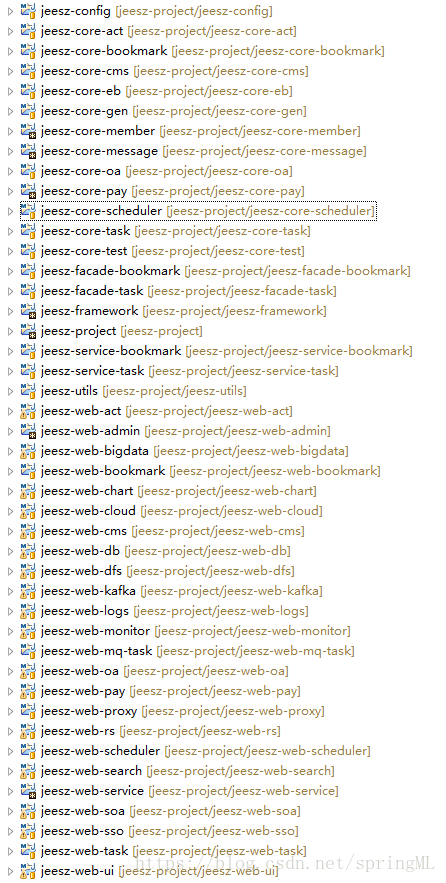Screen dimensions: 446x883
Task: Click the jeesz-web-ui project icon
Action: 28,871
